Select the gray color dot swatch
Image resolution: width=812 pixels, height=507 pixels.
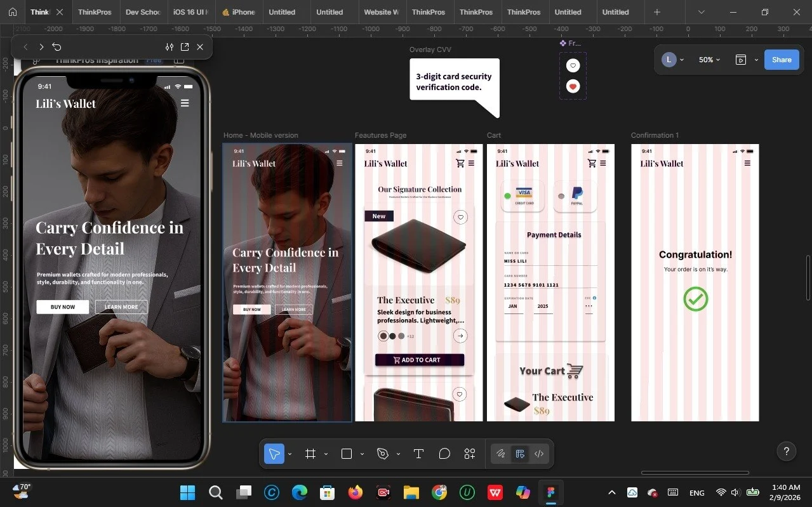click(402, 336)
